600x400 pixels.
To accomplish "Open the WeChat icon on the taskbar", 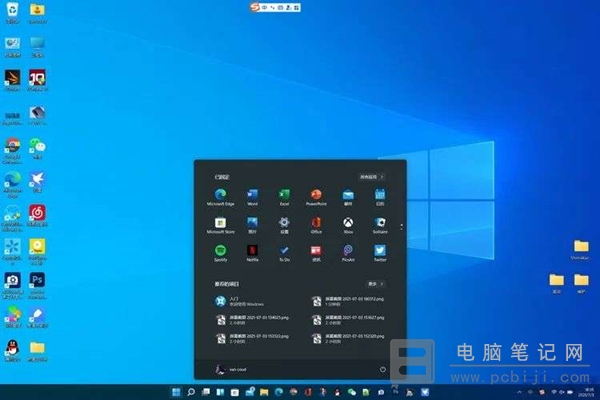I will click(x=352, y=392).
